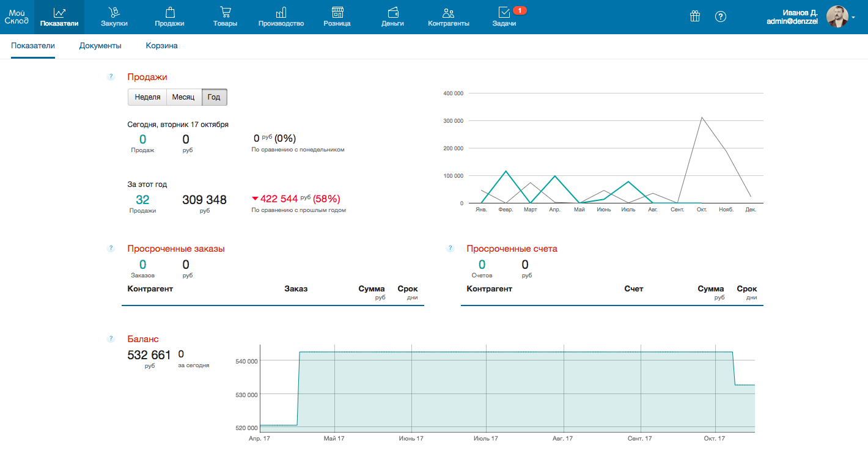
Task: Open the Деньги wallet section
Action: tap(392, 16)
